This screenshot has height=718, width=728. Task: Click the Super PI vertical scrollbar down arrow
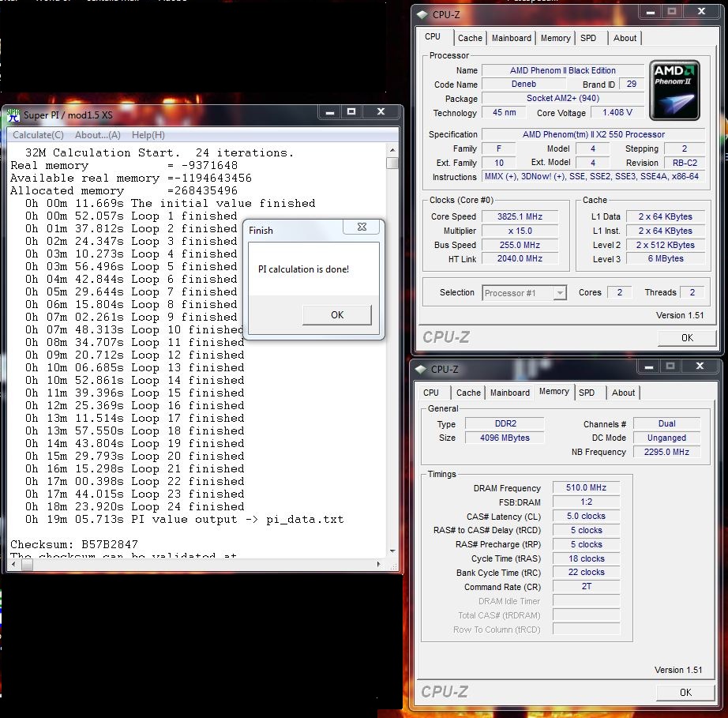tap(392, 551)
